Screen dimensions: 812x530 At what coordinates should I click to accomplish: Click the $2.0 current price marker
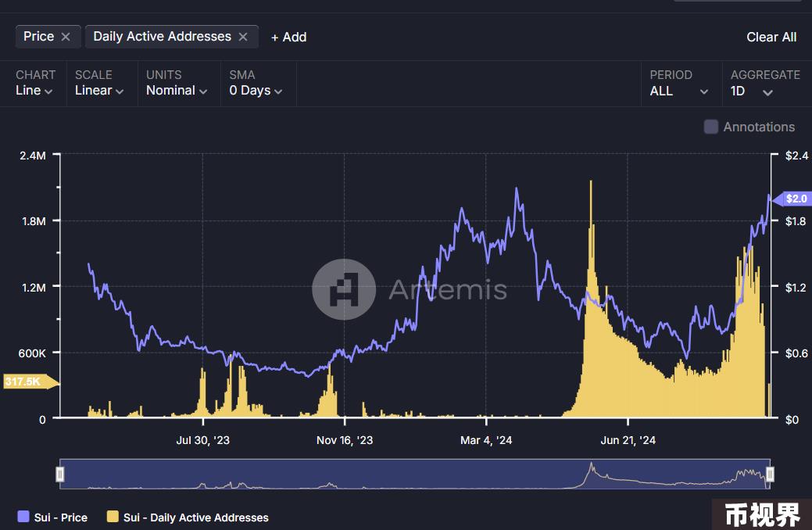(x=792, y=199)
